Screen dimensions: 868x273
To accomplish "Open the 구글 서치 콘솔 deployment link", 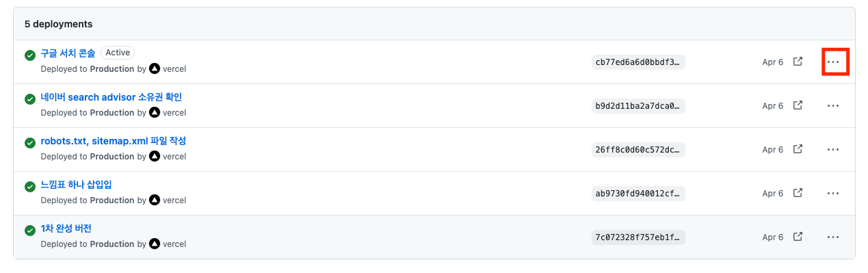I will coord(68,53).
